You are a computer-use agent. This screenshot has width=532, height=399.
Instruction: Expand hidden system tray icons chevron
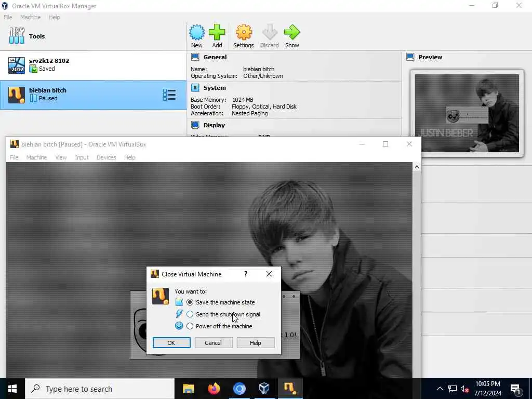(x=440, y=389)
